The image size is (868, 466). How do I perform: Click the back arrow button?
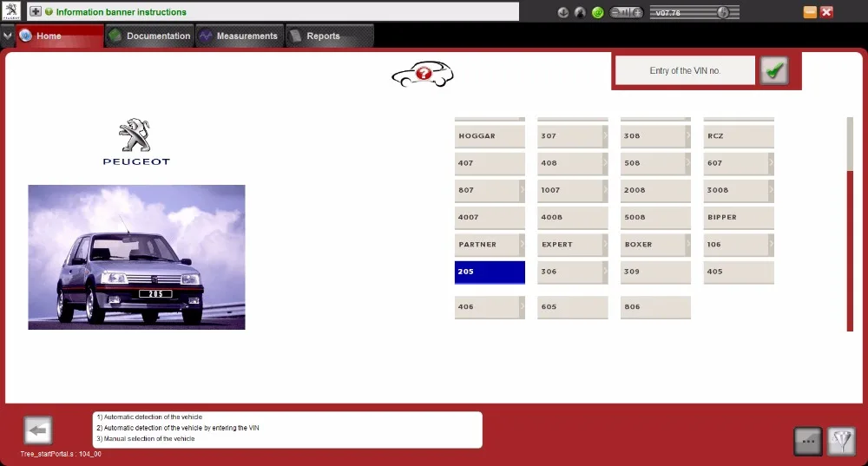click(x=38, y=430)
